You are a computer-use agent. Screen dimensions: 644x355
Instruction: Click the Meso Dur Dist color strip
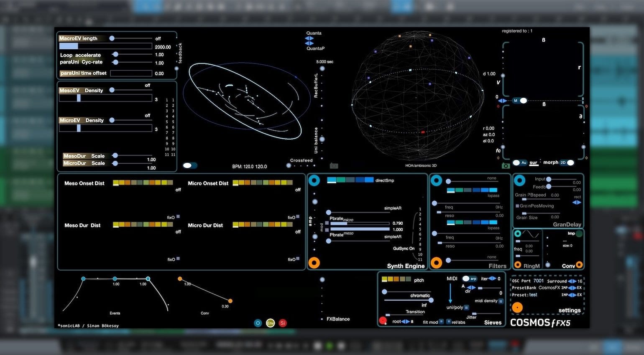143,224
